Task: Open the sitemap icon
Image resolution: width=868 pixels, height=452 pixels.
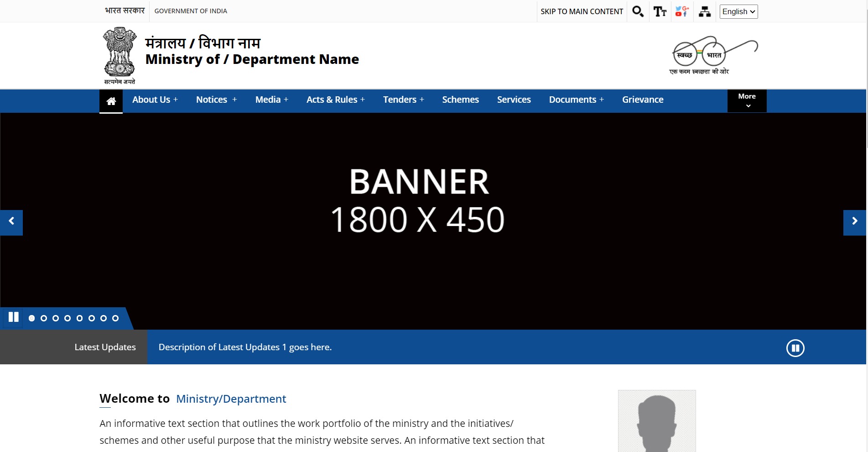Action: (705, 11)
